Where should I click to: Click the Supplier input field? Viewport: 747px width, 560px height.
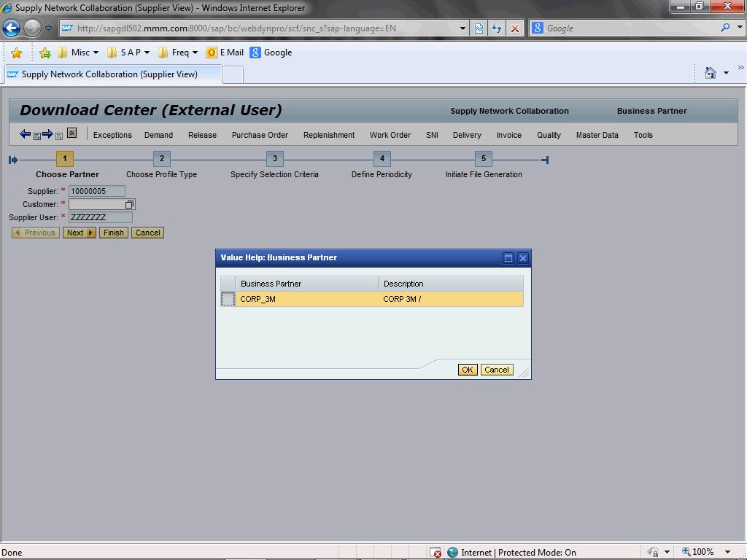[x=97, y=191]
